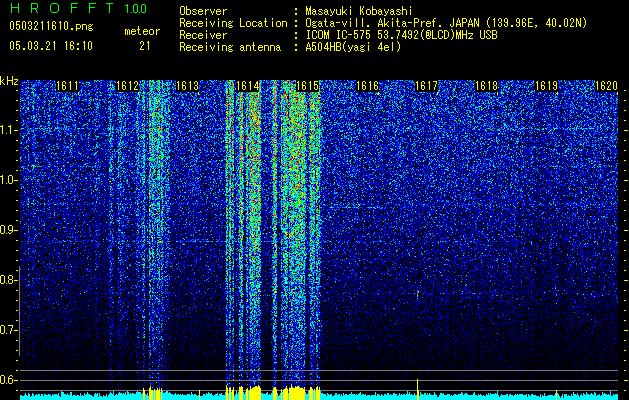This screenshot has width=629, height=400.
Task: Select version number 1.0.0
Action: point(136,8)
